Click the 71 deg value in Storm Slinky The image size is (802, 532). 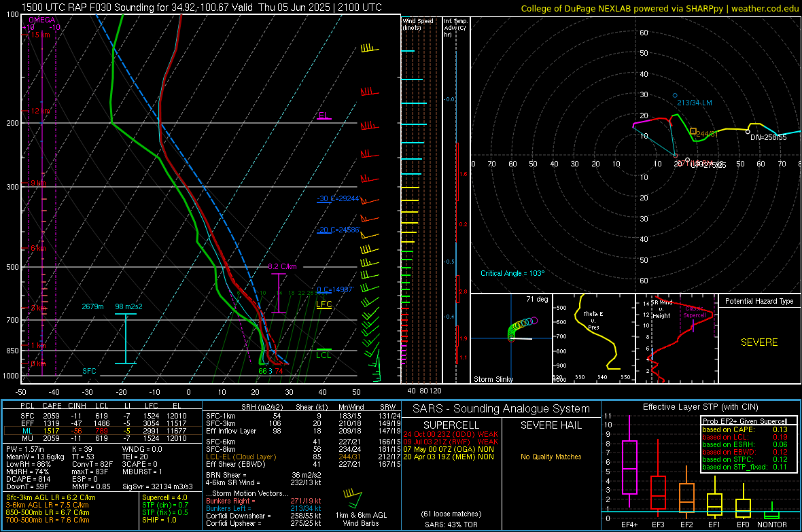pyautogui.click(x=537, y=299)
